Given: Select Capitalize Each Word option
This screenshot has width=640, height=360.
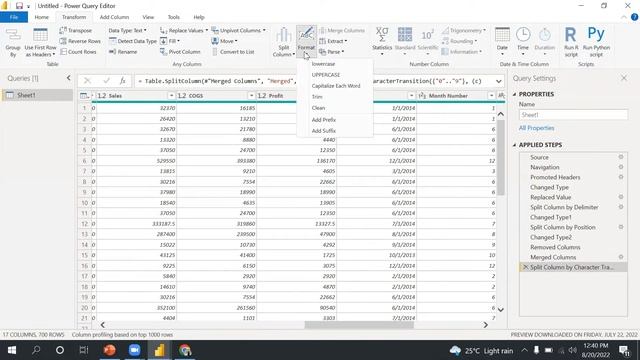Looking at the screenshot, I should (336, 86).
